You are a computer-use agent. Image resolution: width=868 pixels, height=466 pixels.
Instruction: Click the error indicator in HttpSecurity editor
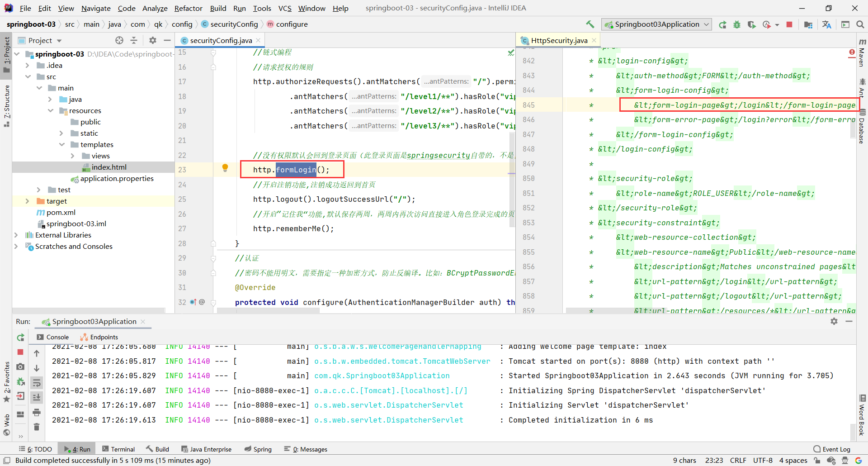point(852,53)
